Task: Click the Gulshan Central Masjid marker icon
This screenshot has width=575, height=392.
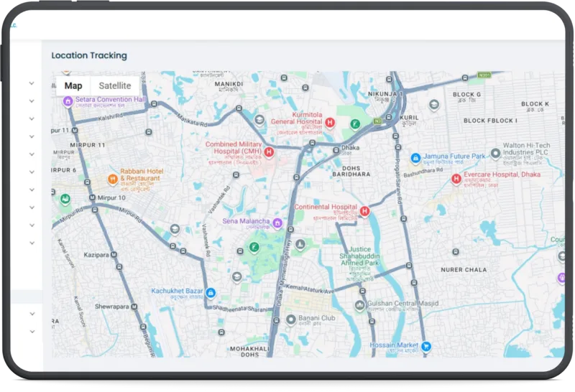Action: coord(360,305)
